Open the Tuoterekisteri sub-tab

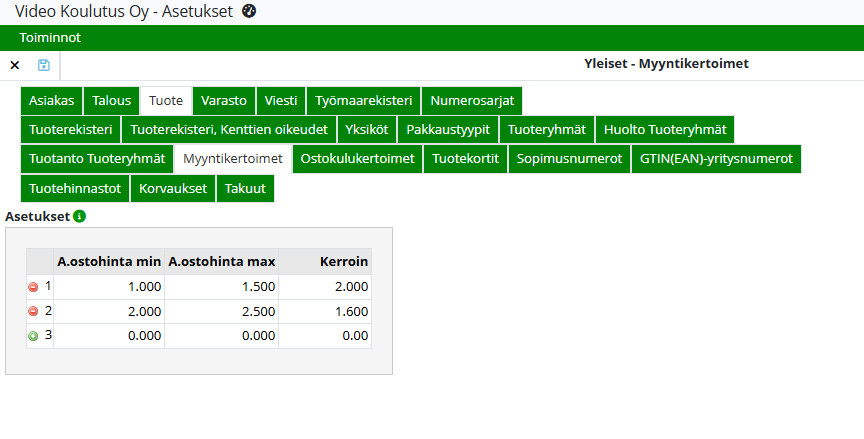click(x=71, y=130)
